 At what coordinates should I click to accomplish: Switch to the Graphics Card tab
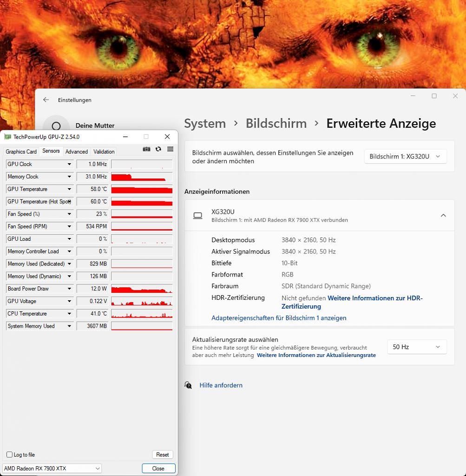coord(21,152)
